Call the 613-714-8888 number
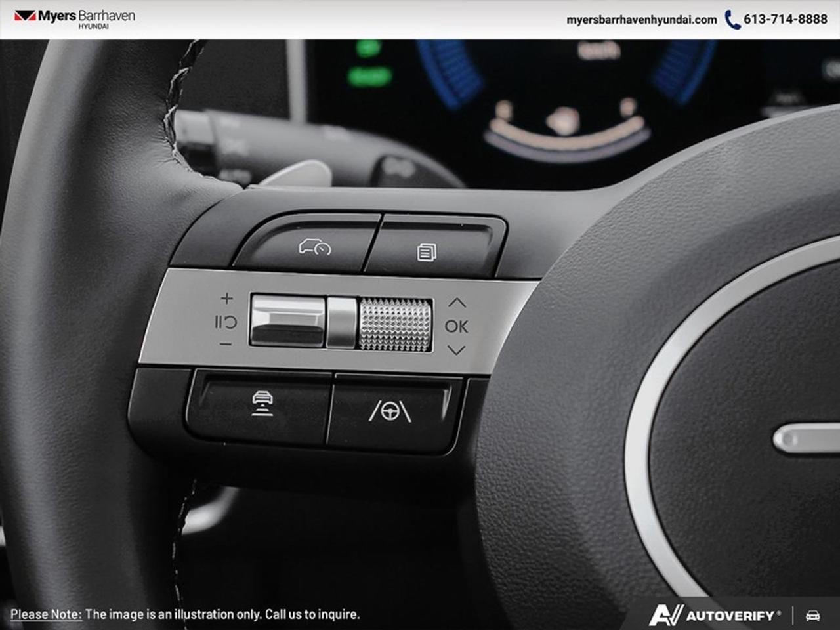This screenshot has width=840, height=630. pyautogui.click(x=785, y=18)
